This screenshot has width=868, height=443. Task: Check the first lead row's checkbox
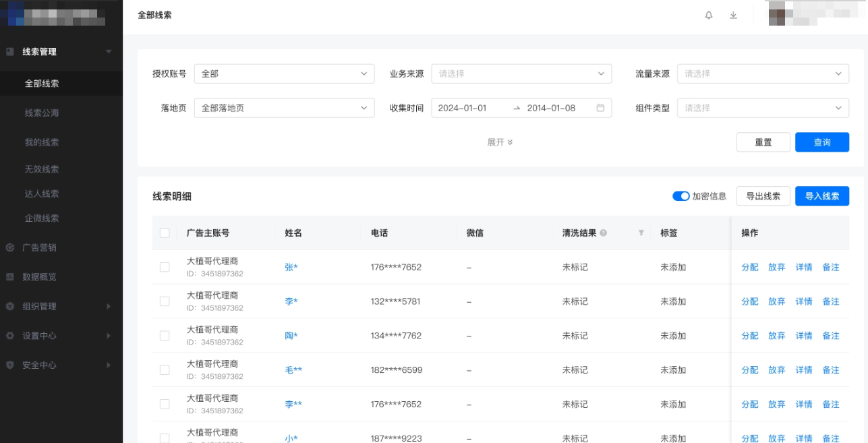coord(164,267)
